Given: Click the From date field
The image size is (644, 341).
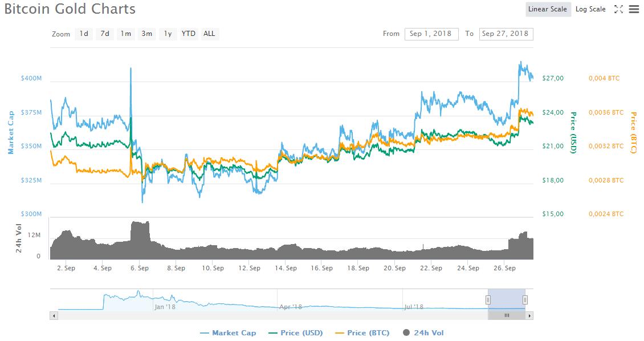Looking at the screenshot, I should [431, 34].
